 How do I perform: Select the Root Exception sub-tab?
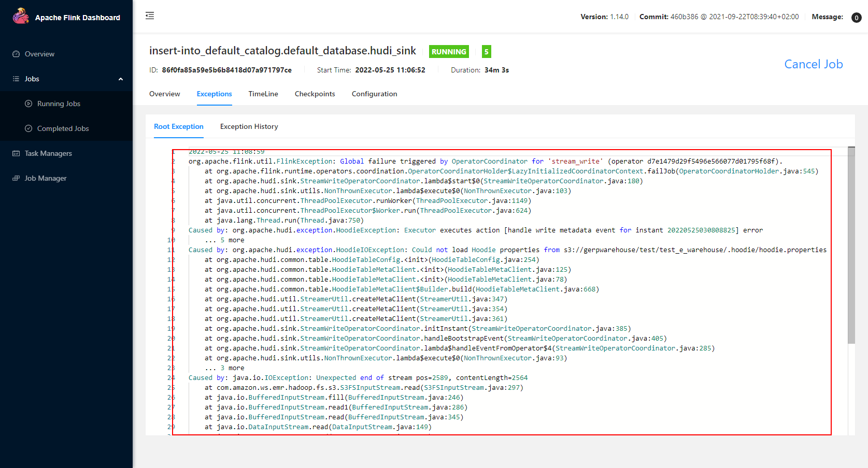coord(179,126)
